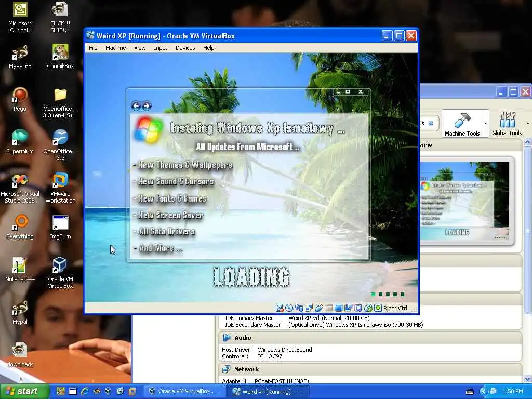Image resolution: width=532 pixels, height=399 pixels.
Task: Select the Mypal desktop shortcut
Action: tap(20, 312)
